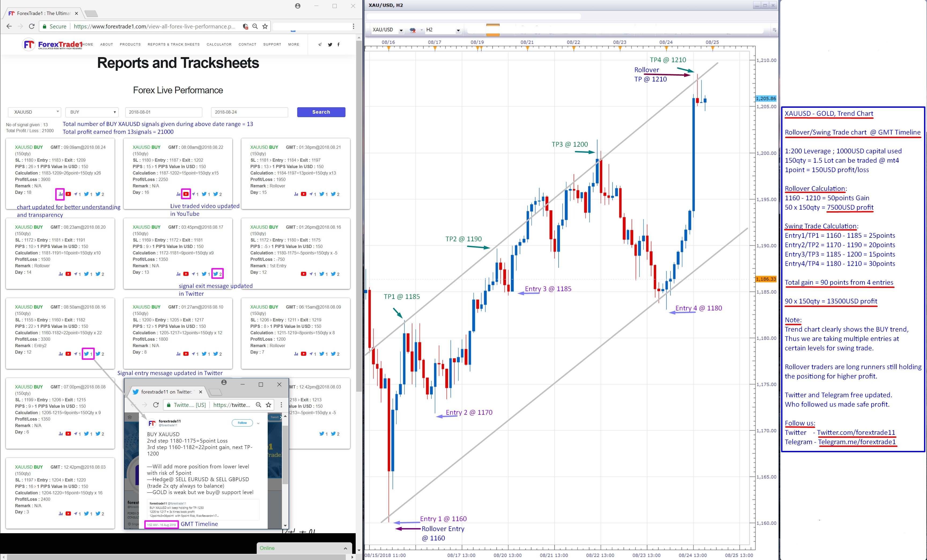This screenshot has height=560, width=927.
Task: Open the XAUUSD currency pair dropdown
Action: pyautogui.click(x=34, y=112)
